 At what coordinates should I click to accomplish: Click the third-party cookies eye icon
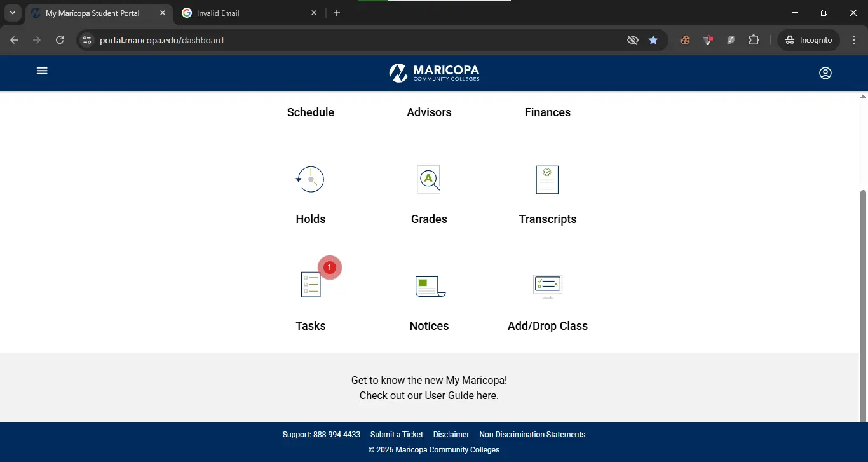[632, 40]
